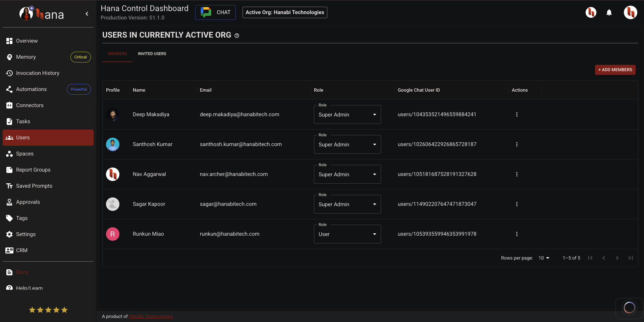
Task: Click the Role column header
Action: tap(319, 90)
